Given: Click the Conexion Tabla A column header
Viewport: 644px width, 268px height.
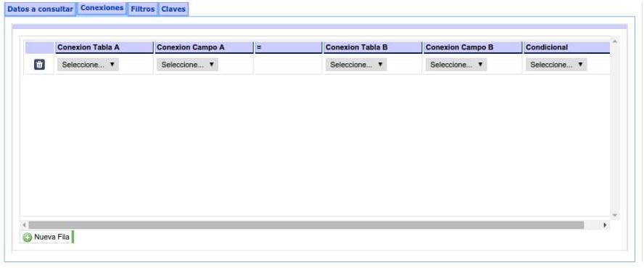Looking at the screenshot, I should pos(104,47).
